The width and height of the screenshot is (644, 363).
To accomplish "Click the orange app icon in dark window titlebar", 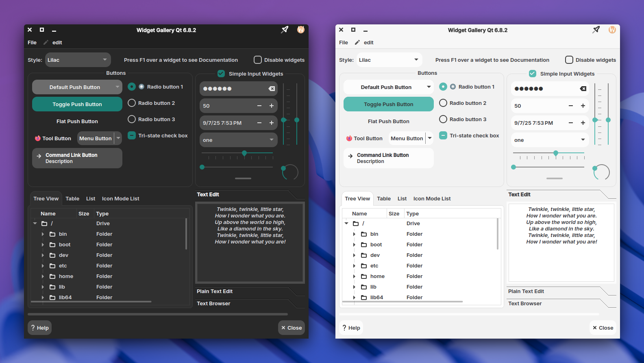I will (301, 30).
